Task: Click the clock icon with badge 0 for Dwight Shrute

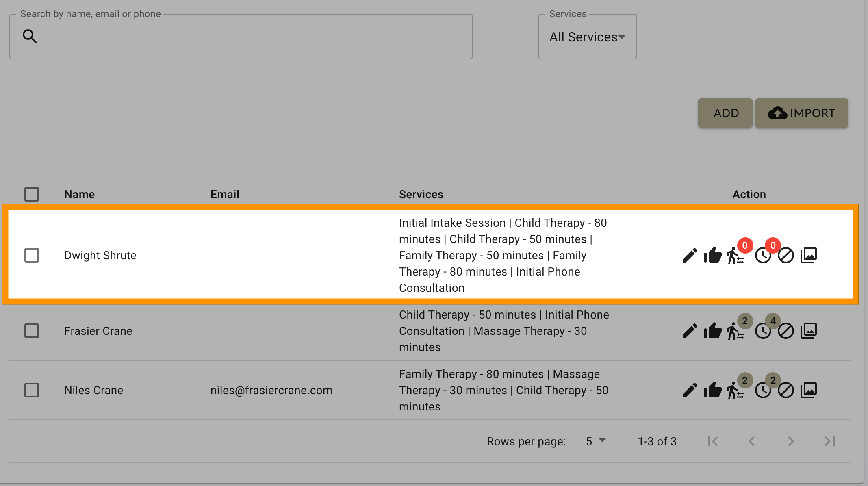Action: point(764,255)
